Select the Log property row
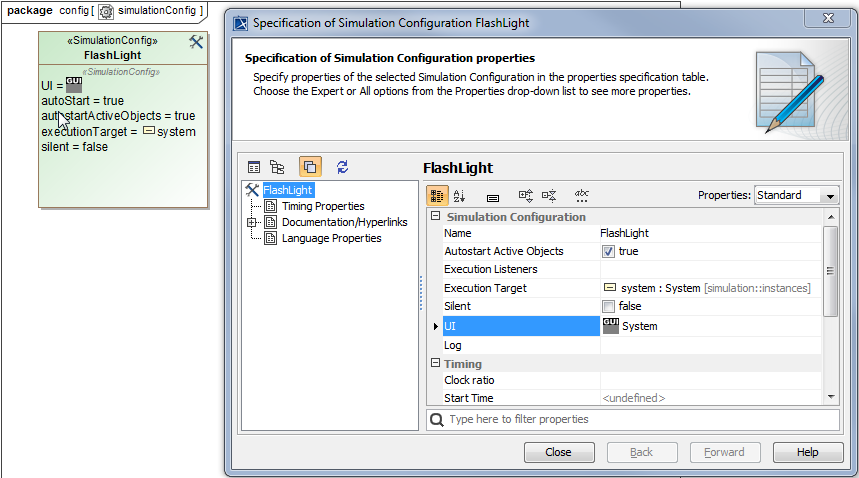The image size is (859, 478). point(632,345)
